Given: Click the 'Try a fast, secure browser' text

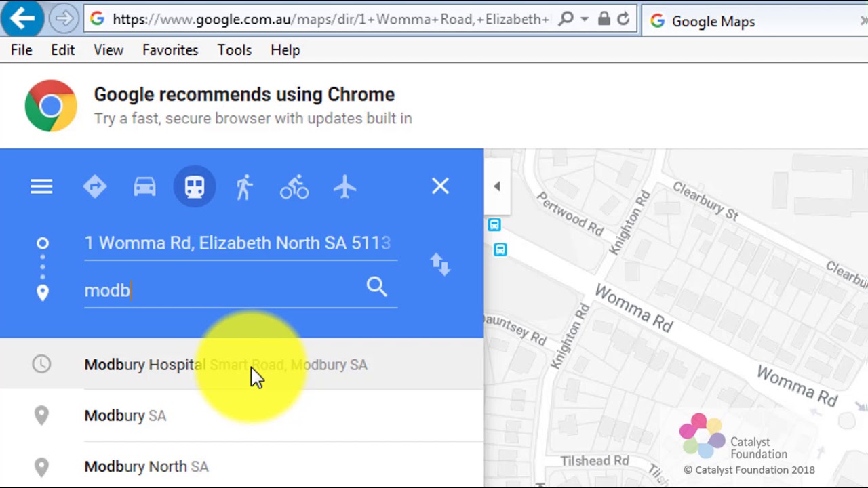Looking at the screenshot, I should click(253, 118).
